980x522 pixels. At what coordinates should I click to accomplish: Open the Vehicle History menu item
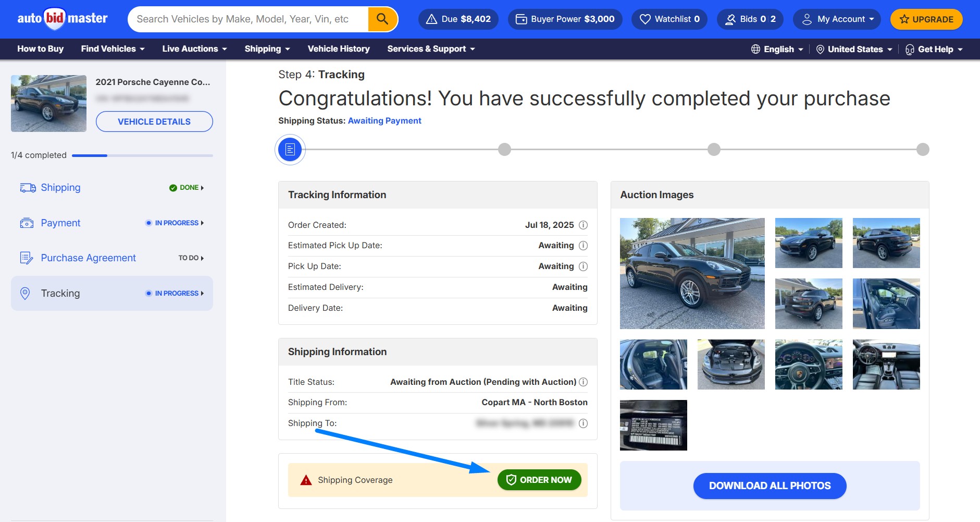(339, 49)
